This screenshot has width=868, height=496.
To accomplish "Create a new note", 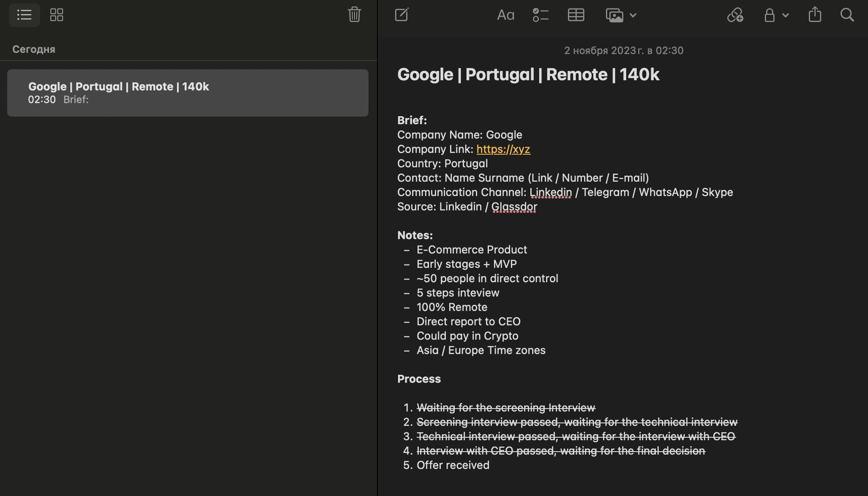I will (401, 15).
